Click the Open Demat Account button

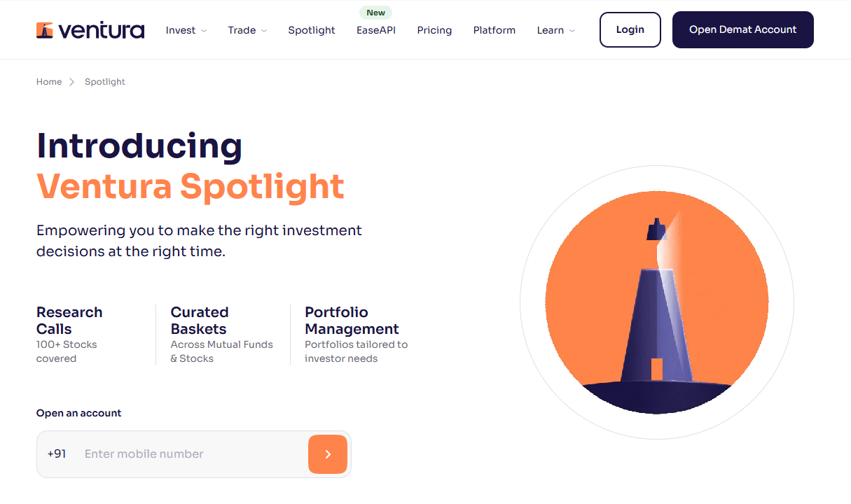coord(742,29)
